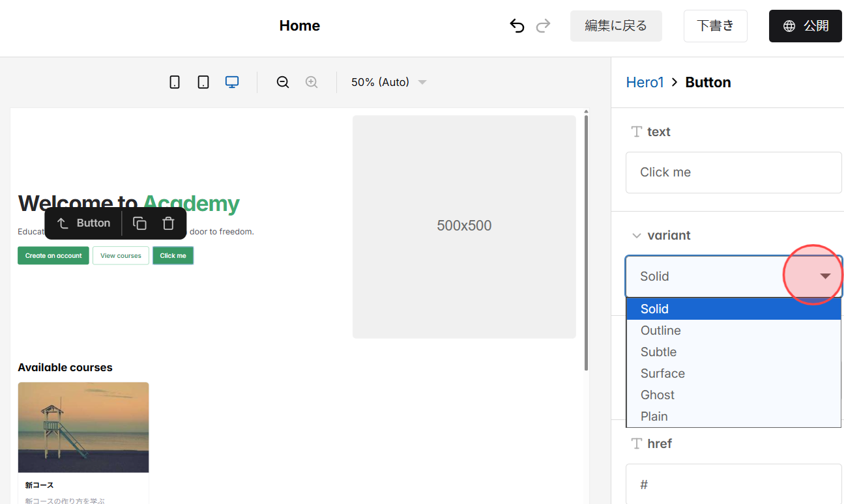This screenshot has width=844, height=504.
Task: Duplicate the selected Button block
Action: (139, 223)
